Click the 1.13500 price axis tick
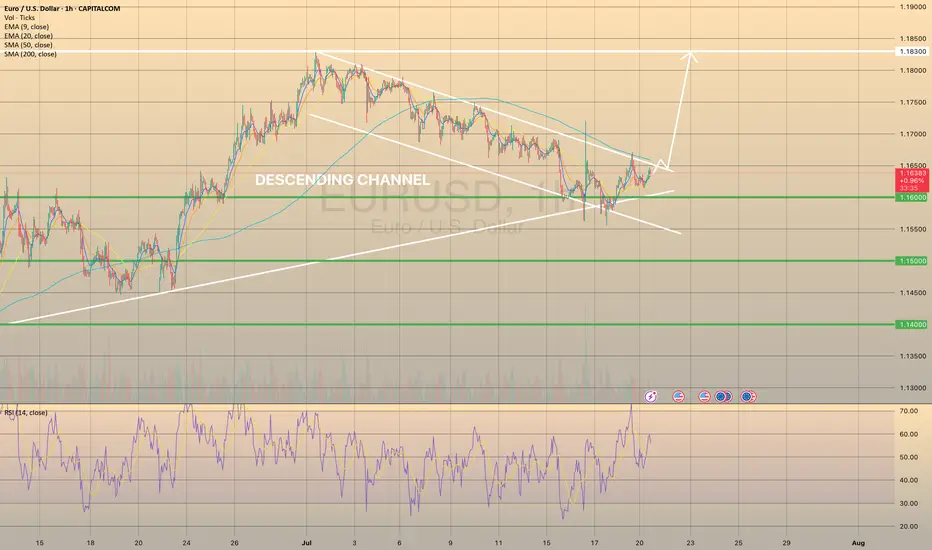Viewport: 932px width, 550px height. point(912,356)
